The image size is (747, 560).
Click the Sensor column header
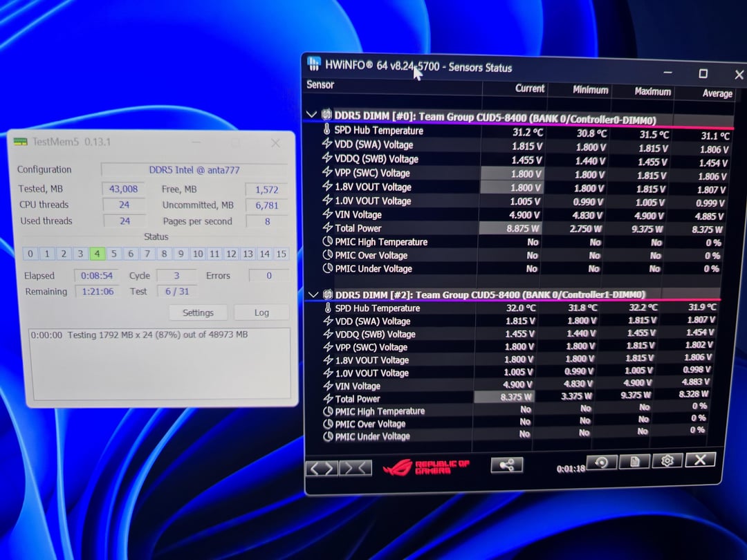[x=320, y=85]
